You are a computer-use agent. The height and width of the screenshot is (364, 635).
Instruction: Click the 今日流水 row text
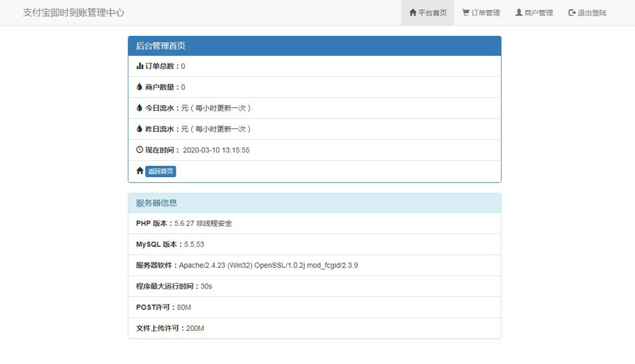pyautogui.click(x=198, y=108)
